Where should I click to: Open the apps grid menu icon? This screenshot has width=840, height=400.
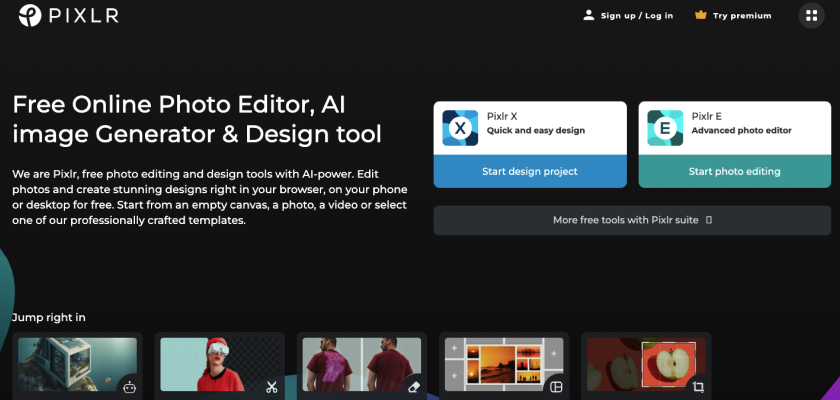pyautogui.click(x=812, y=15)
